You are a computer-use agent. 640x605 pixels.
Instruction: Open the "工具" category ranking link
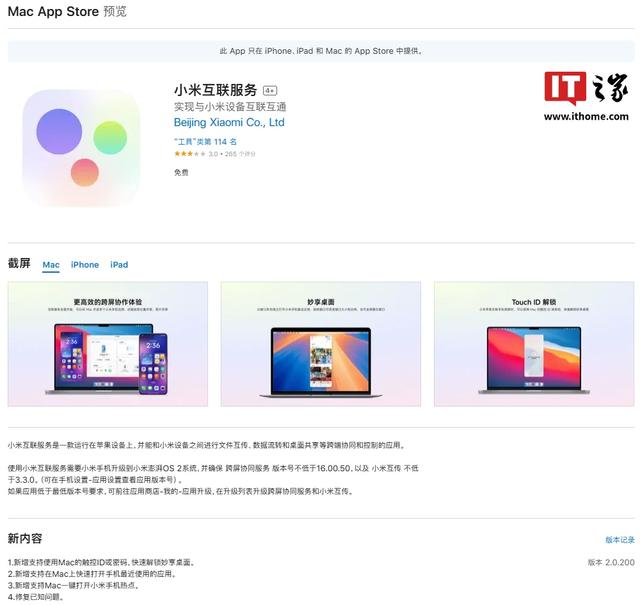(205, 142)
